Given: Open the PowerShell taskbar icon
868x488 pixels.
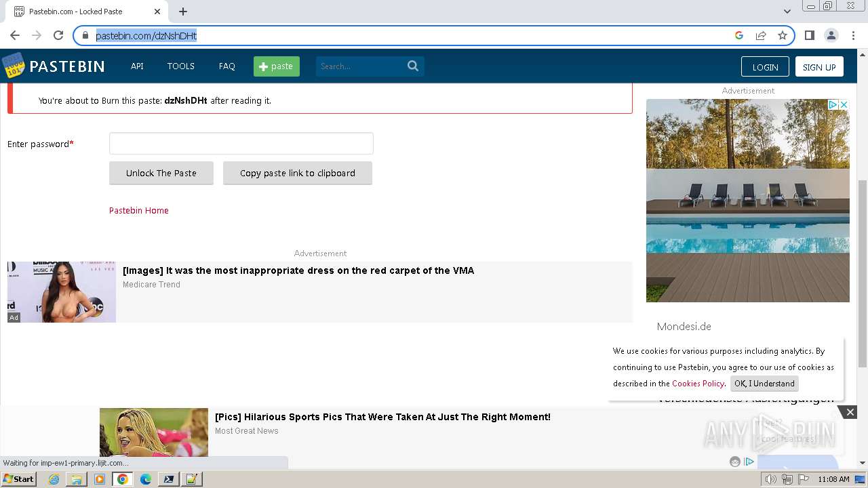Looking at the screenshot, I should point(169,479).
